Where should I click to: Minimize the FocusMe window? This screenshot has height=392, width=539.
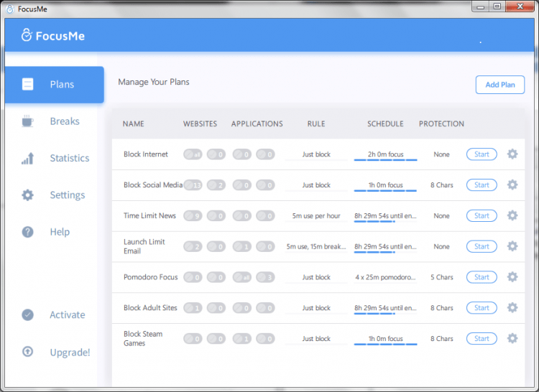pos(481,6)
